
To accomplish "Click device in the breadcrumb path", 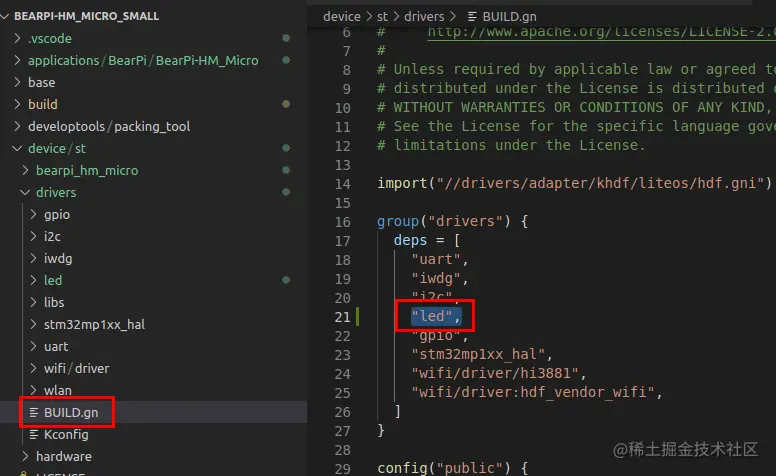I will 341,16.
